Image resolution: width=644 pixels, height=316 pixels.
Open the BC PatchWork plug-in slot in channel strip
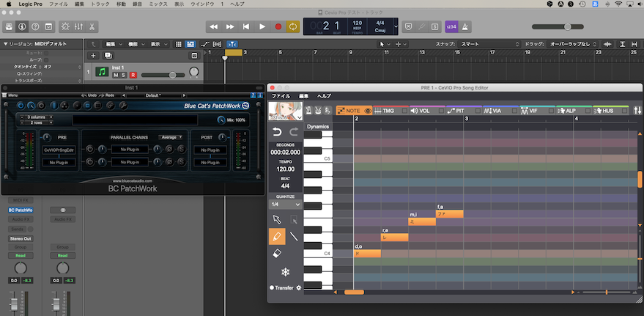[21, 210]
